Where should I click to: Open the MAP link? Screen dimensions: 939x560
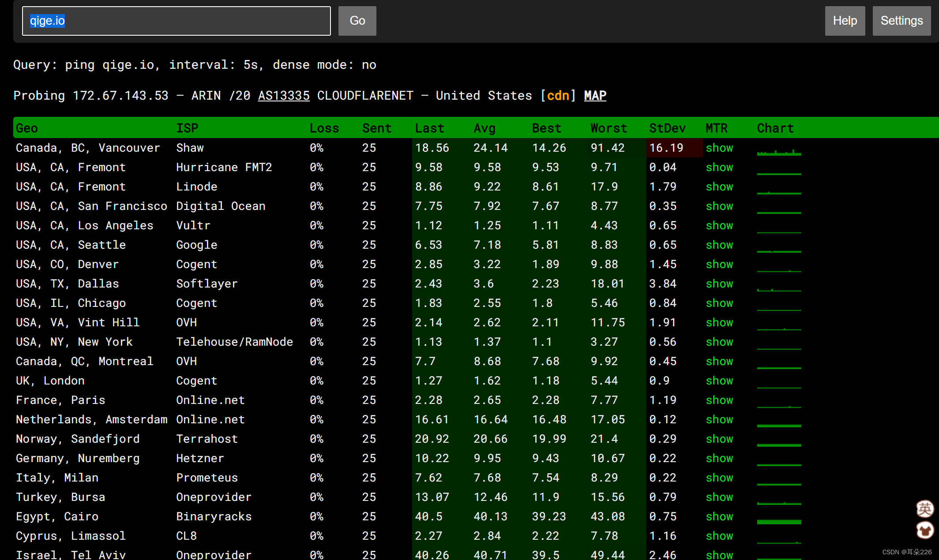click(595, 96)
